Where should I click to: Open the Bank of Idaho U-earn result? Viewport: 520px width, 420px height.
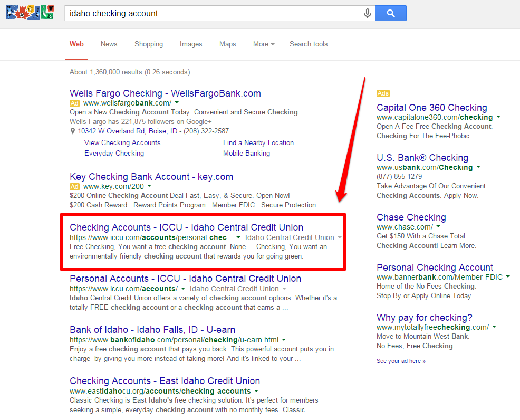152,330
